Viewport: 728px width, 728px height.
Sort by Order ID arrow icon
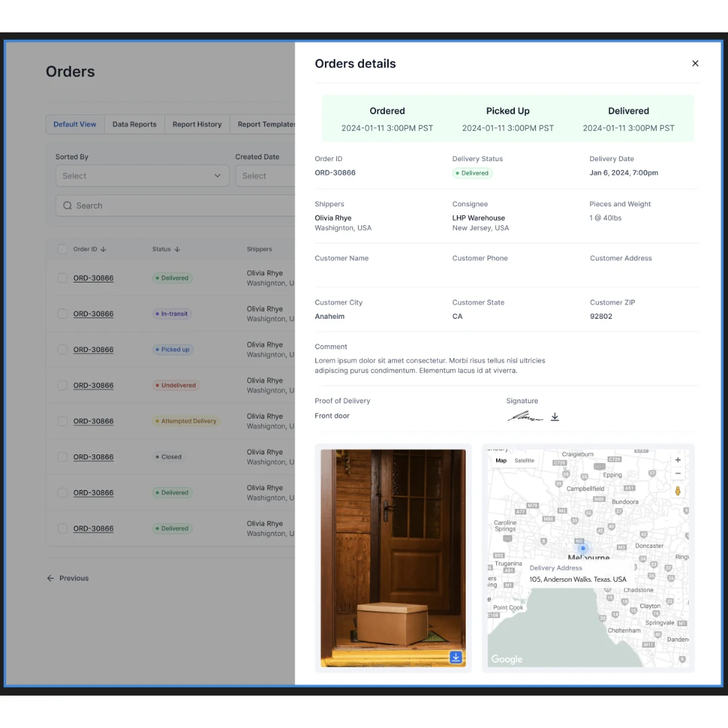coord(103,249)
